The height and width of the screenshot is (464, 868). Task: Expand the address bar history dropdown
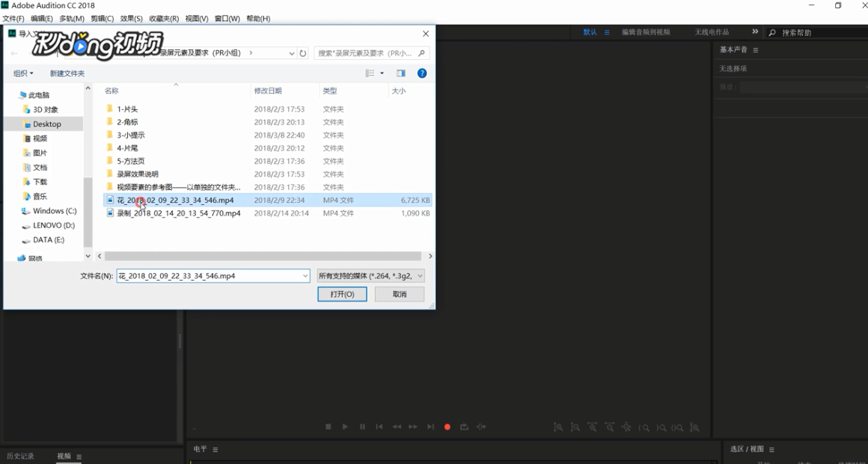(x=292, y=53)
